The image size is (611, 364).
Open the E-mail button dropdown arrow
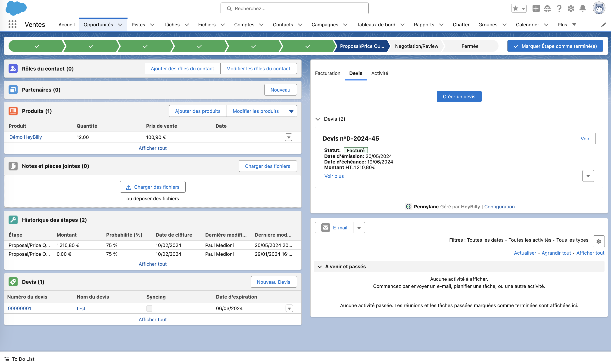pos(359,228)
